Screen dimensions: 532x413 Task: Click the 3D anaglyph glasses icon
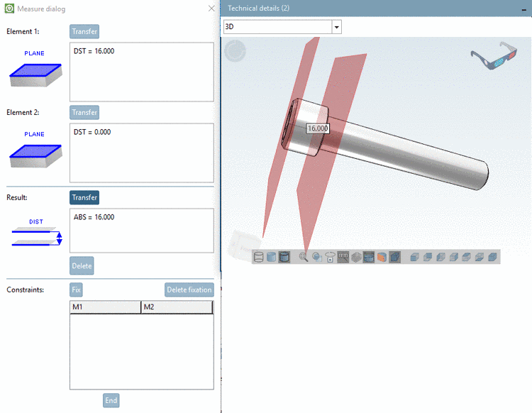[494, 55]
